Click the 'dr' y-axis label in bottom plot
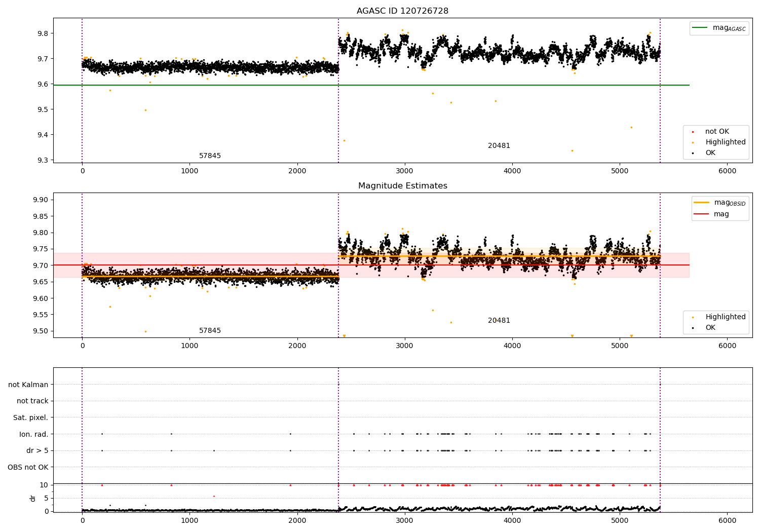This screenshot has width=760, height=532. coord(33,498)
